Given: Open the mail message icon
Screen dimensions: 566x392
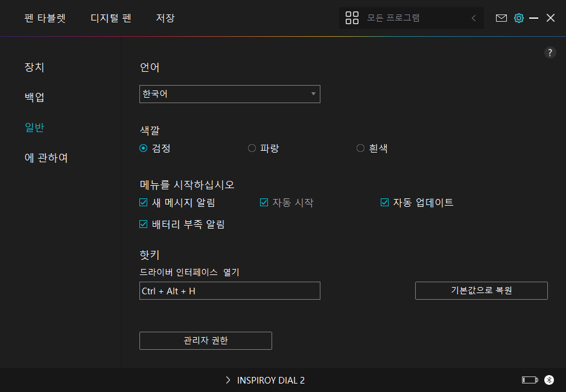Looking at the screenshot, I should coord(501,18).
